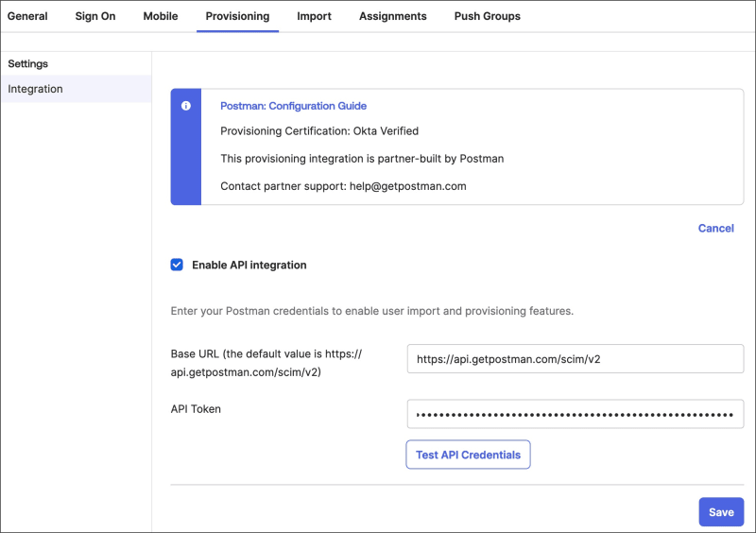Select Integration in the Settings sidebar
The height and width of the screenshot is (533, 756).
tap(77, 89)
